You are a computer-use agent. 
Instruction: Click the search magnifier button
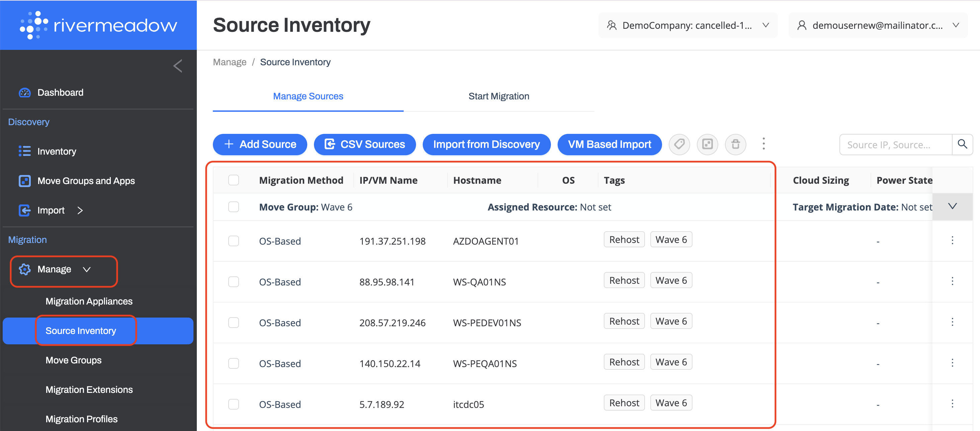point(962,144)
